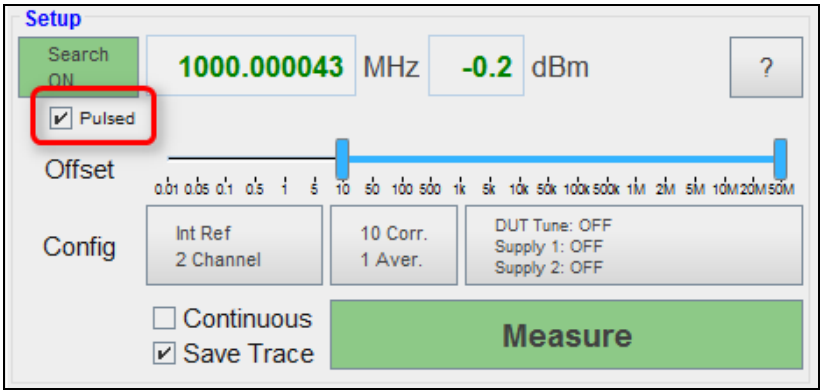Toggle the Search ON button

point(78,67)
